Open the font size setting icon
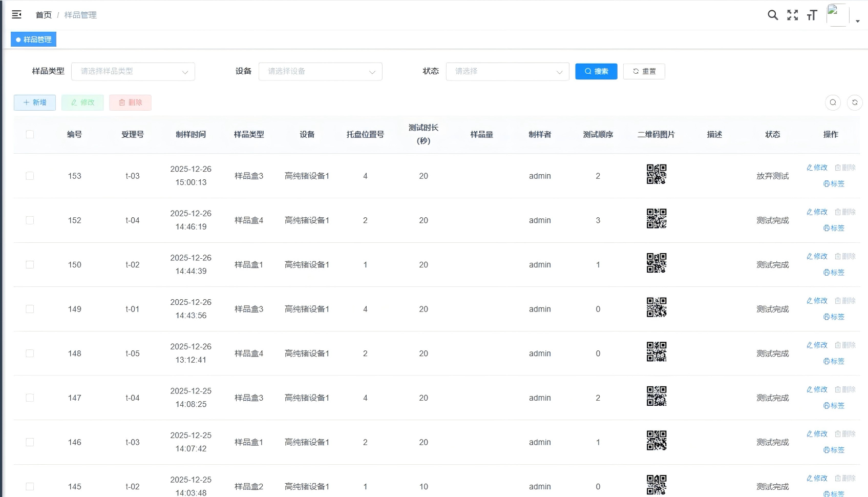 pyautogui.click(x=812, y=15)
